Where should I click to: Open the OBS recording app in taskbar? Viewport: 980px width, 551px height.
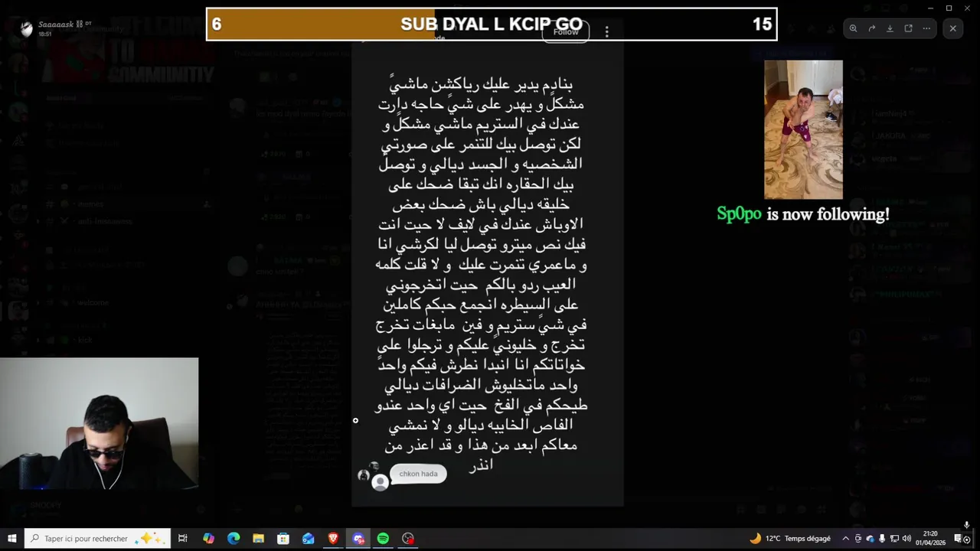(x=408, y=539)
